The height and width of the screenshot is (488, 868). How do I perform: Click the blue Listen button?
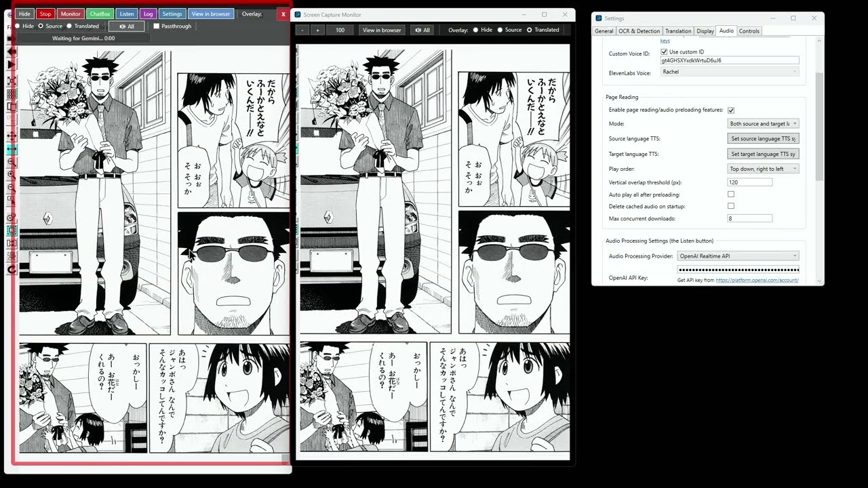pyautogui.click(x=126, y=14)
